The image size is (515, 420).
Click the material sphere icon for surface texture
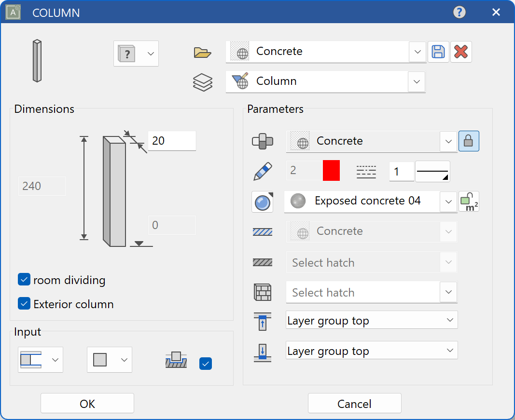[x=262, y=202]
